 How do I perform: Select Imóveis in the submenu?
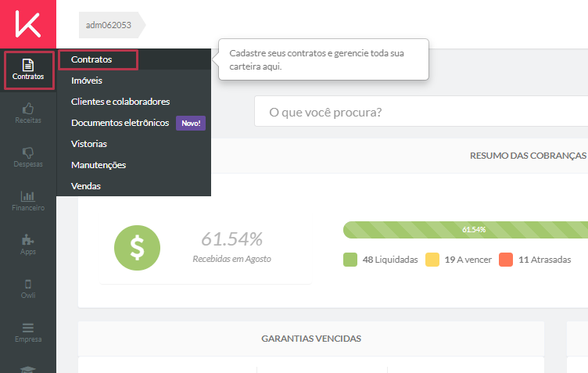coord(87,81)
